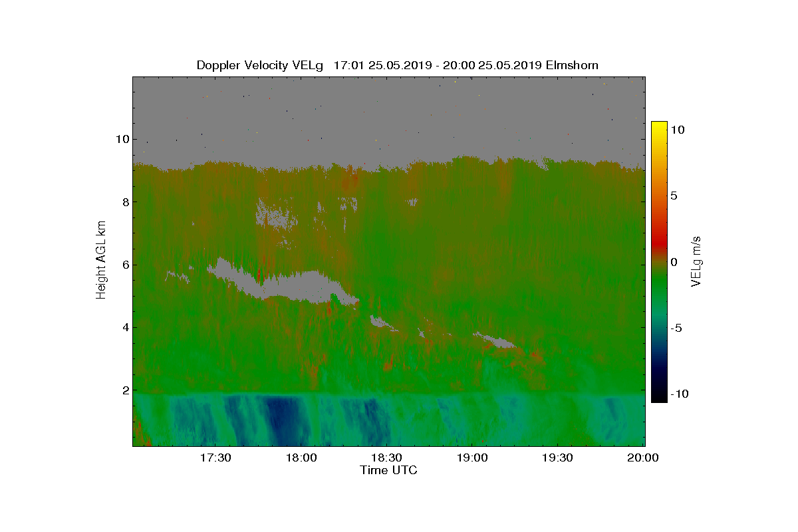Click the "18:00" time tick label

(301, 458)
